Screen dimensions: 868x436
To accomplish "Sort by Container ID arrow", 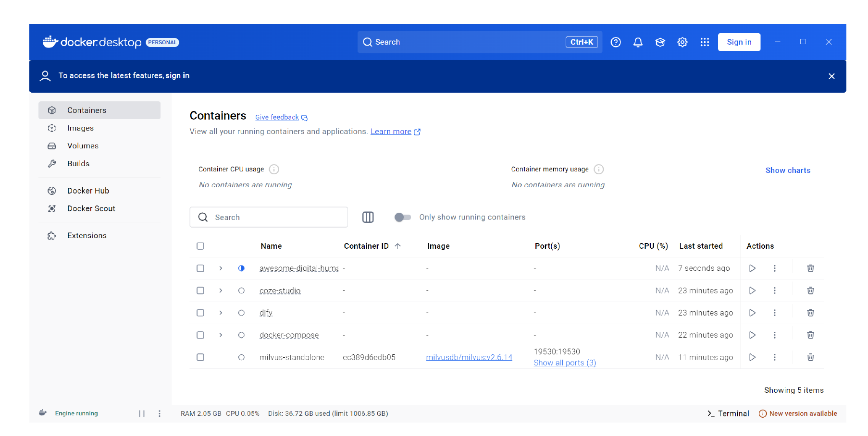I will coord(397,246).
